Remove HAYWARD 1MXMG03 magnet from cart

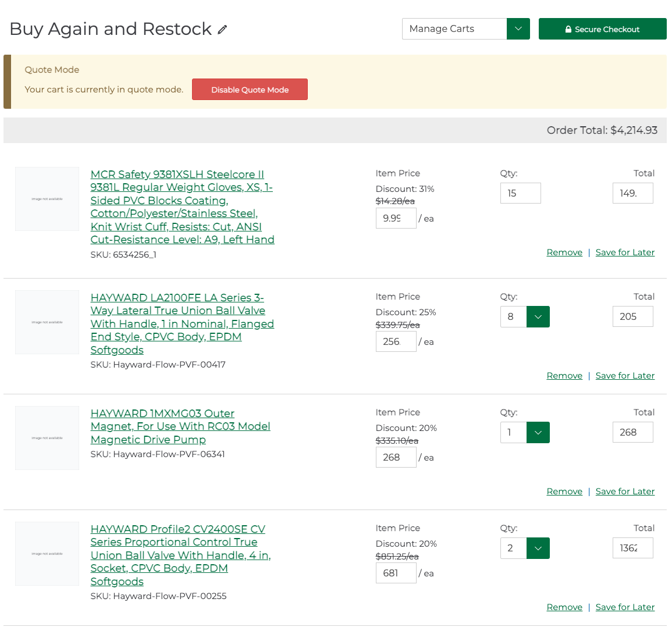tap(564, 491)
